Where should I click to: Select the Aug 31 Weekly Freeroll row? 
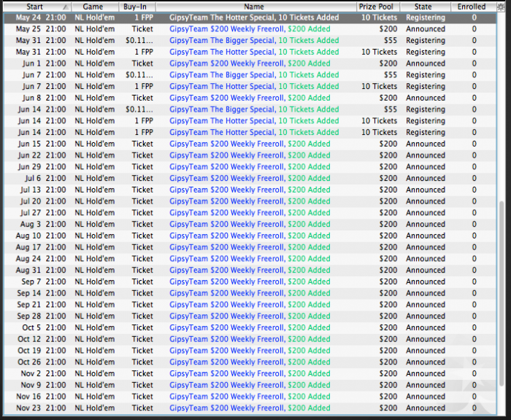pyautogui.click(x=250, y=271)
